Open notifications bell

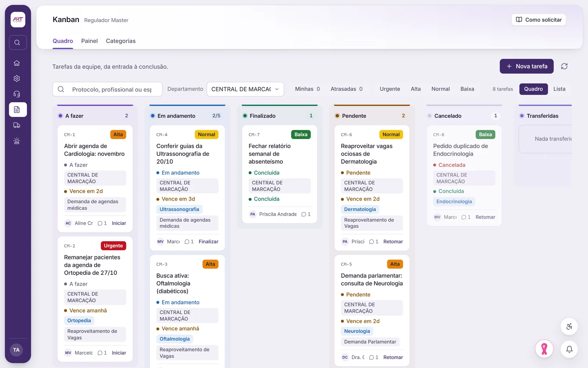click(569, 349)
